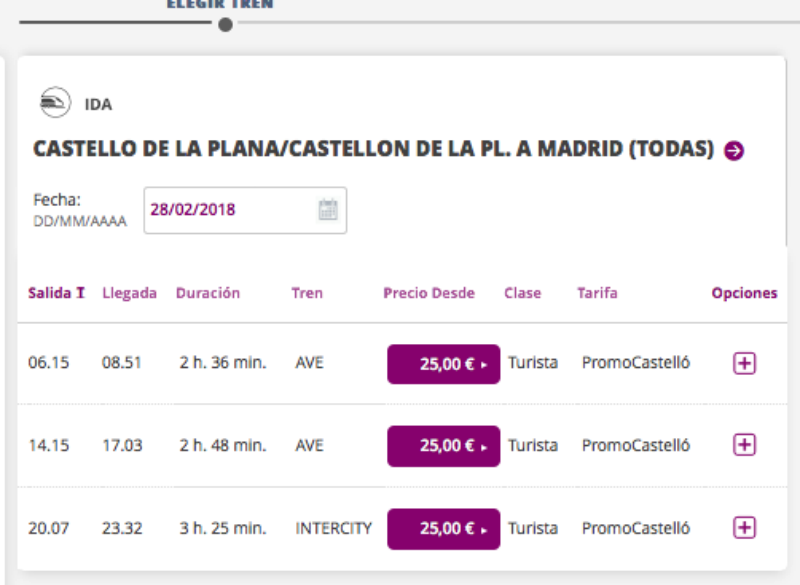
Task: Expand options for the 14.15 AVE train
Action: pyautogui.click(x=744, y=445)
